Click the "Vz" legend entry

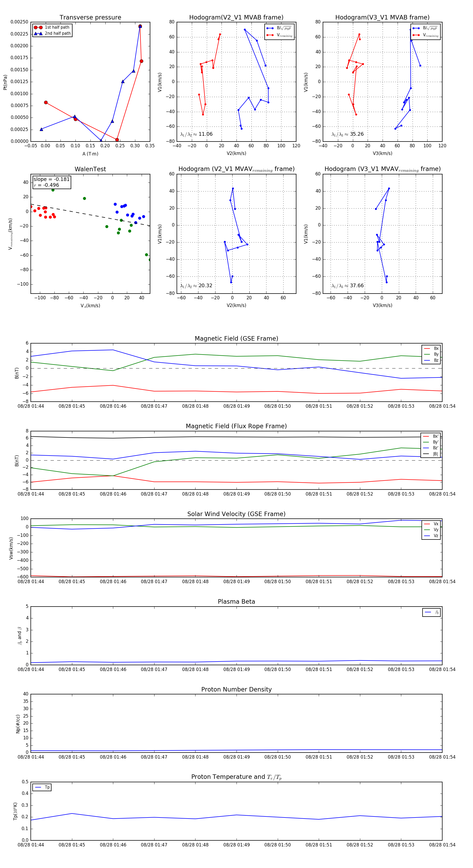pyautogui.click(x=431, y=536)
